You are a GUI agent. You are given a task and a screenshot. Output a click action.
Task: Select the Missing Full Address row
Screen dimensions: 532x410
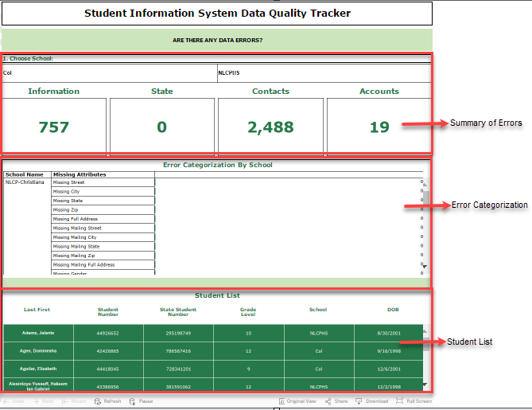coord(103,219)
